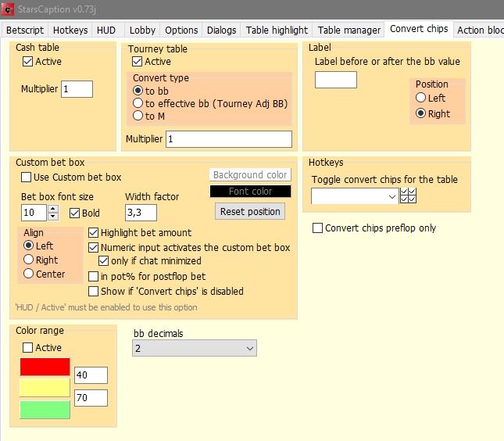Open the Dialogs tab
This screenshot has width=504, height=441.
(x=221, y=30)
